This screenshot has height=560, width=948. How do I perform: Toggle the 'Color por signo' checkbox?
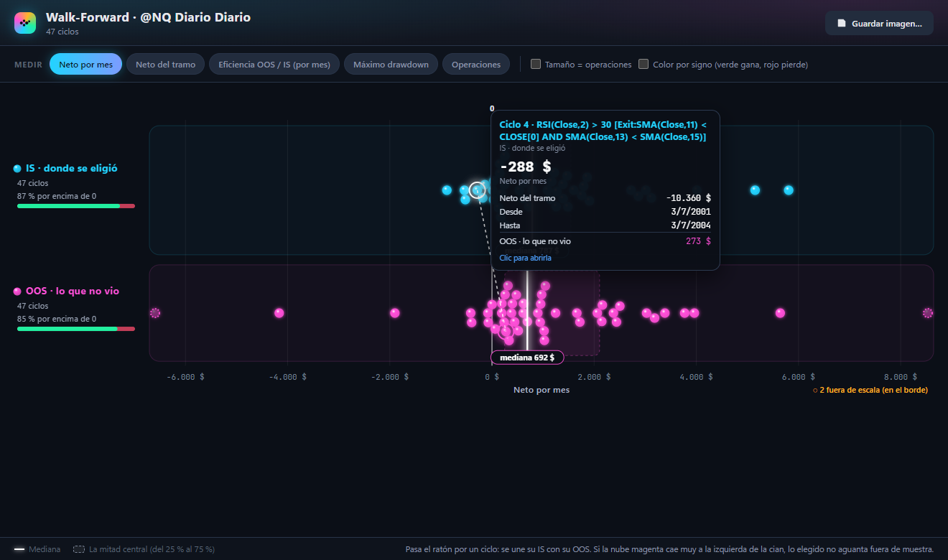(x=643, y=64)
